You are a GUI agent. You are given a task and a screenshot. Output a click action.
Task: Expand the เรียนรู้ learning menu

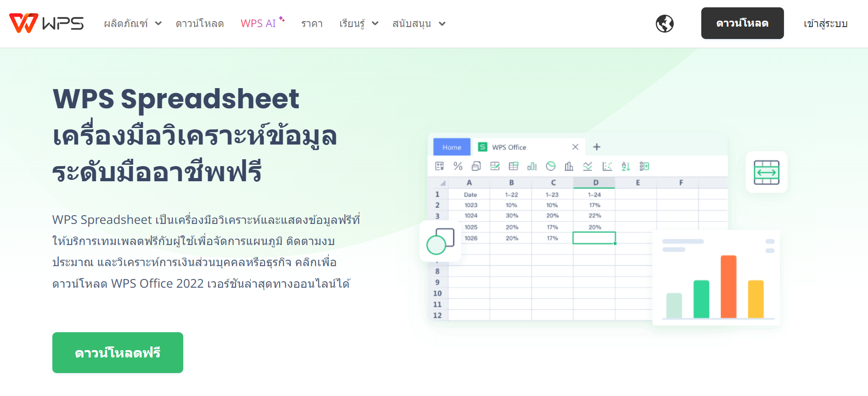359,23
